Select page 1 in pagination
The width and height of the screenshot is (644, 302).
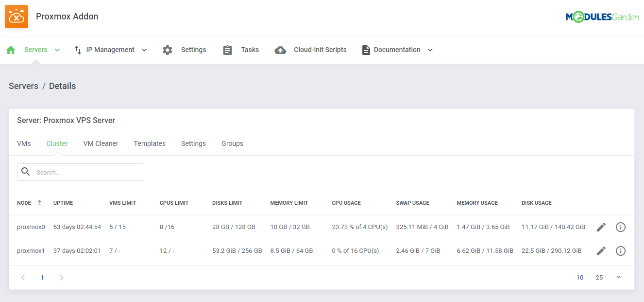click(42, 278)
